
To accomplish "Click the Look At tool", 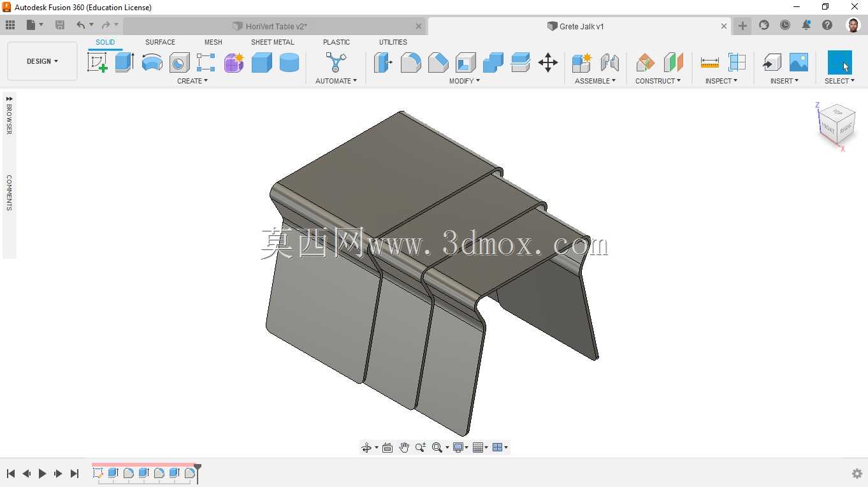I will click(x=387, y=447).
